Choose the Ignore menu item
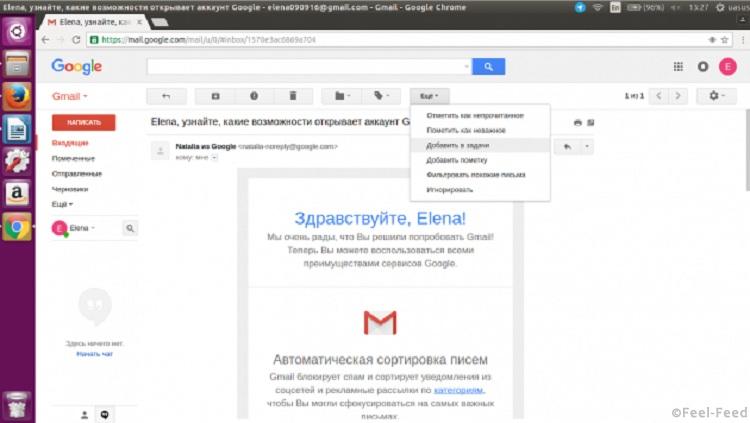The width and height of the screenshot is (750, 423). [480, 189]
